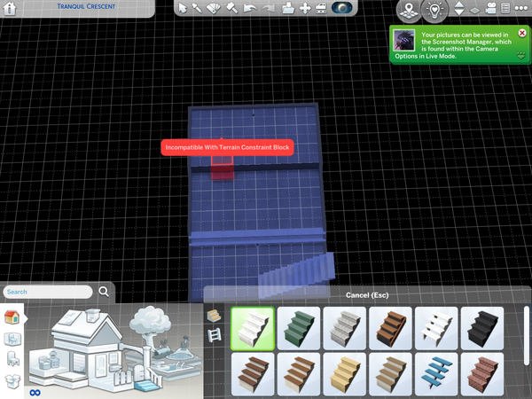Viewport: 532px width, 399px height.
Task: Cancel stair placement with Cancel (Esc)
Action: pyautogui.click(x=367, y=295)
